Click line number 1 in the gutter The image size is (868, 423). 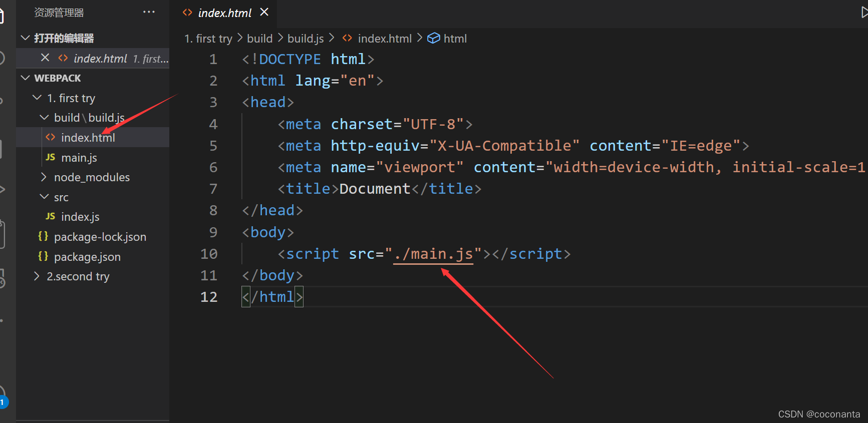(213, 59)
